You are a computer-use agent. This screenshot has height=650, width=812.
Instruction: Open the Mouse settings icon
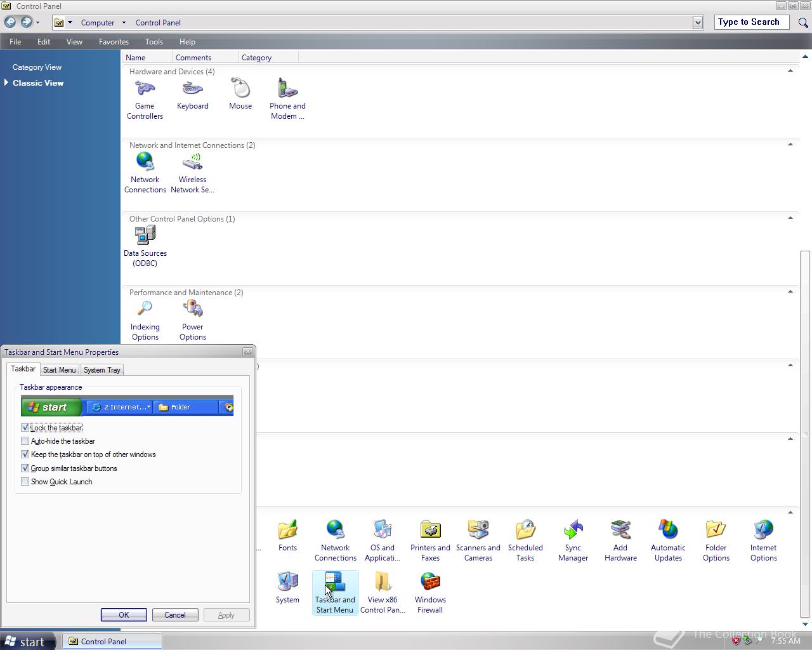pyautogui.click(x=240, y=95)
